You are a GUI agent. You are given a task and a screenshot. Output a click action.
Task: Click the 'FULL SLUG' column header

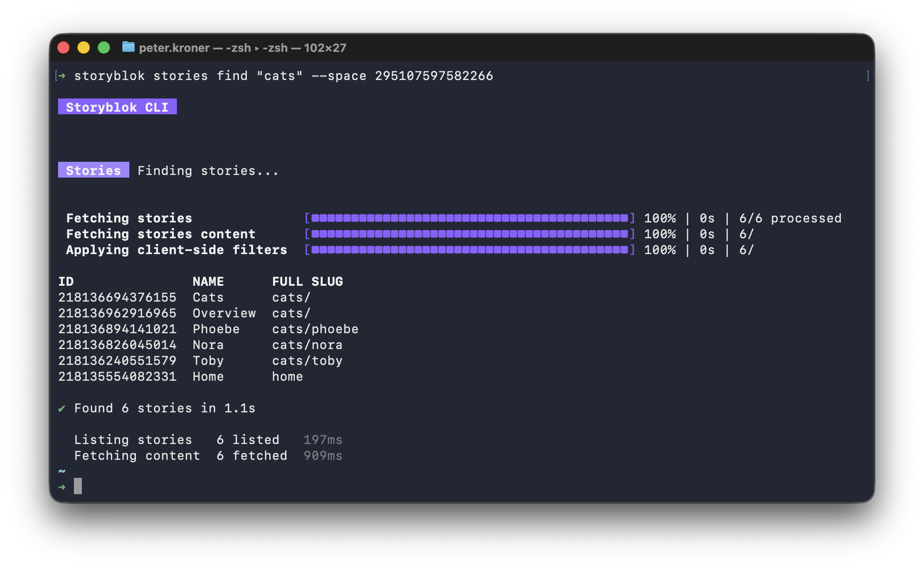(x=308, y=281)
